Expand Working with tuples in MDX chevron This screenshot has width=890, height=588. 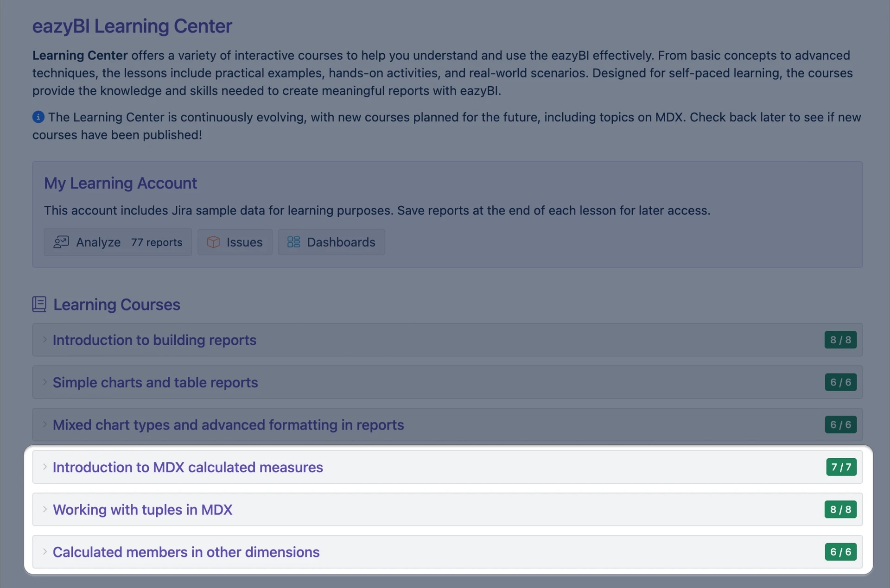coord(45,509)
